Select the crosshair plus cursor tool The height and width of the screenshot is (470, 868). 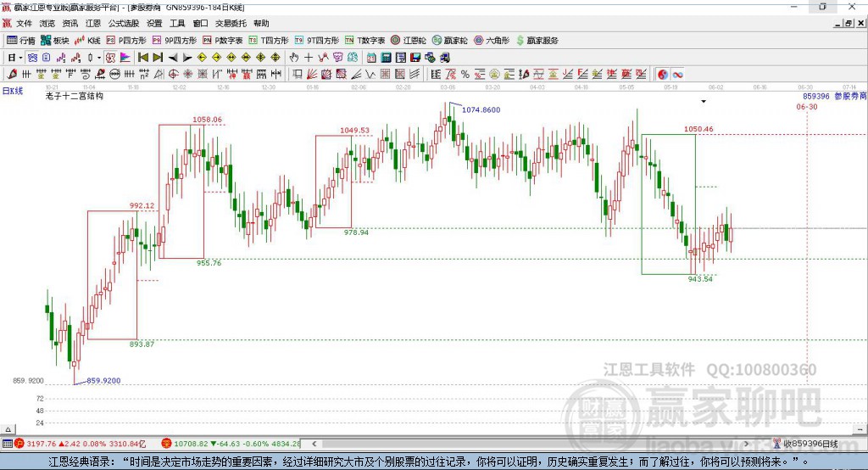tap(309, 58)
